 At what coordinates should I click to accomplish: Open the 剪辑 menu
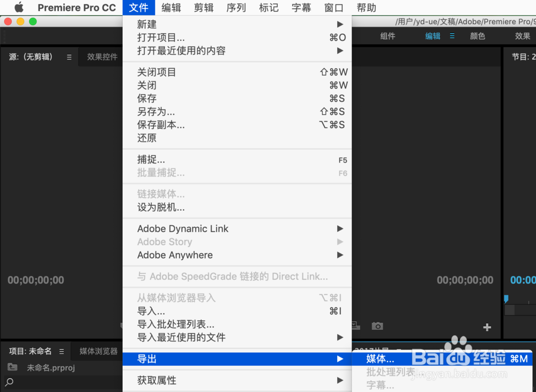(203, 8)
